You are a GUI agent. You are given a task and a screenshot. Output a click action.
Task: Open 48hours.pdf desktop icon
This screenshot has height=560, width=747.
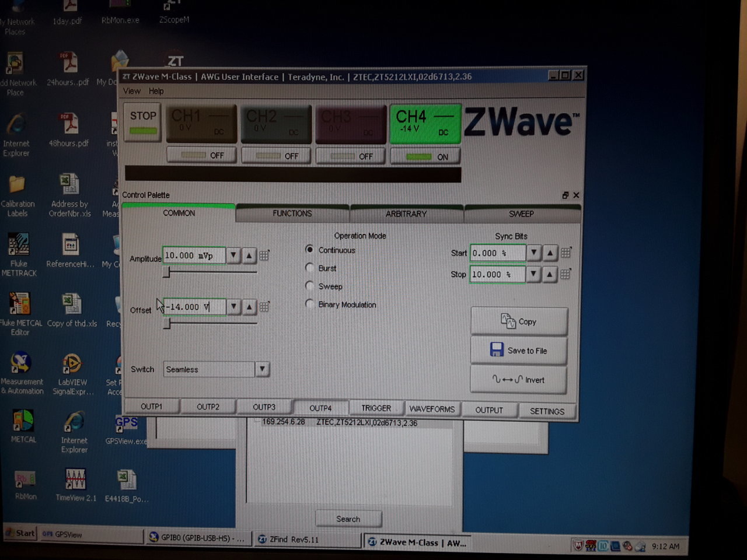pyautogui.click(x=69, y=131)
